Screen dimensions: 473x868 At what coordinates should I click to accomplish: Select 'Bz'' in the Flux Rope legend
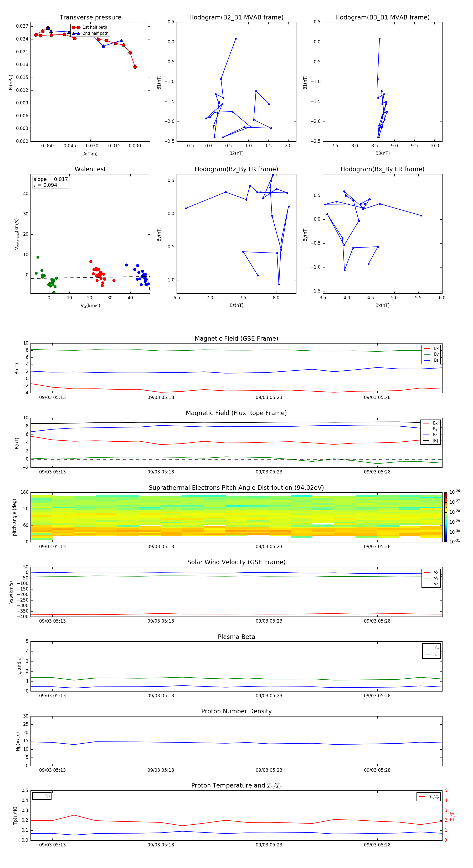(x=431, y=435)
